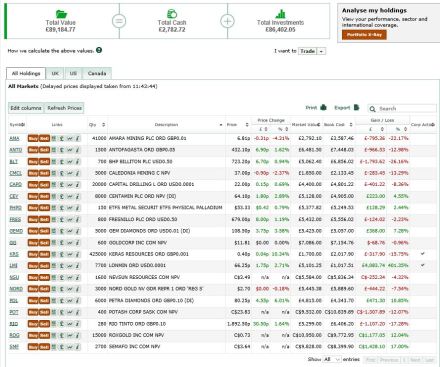Image resolution: width=440 pixels, height=367 pixels.
Task: Sort holdings by the Qty column arrows
Action: tap(104, 125)
